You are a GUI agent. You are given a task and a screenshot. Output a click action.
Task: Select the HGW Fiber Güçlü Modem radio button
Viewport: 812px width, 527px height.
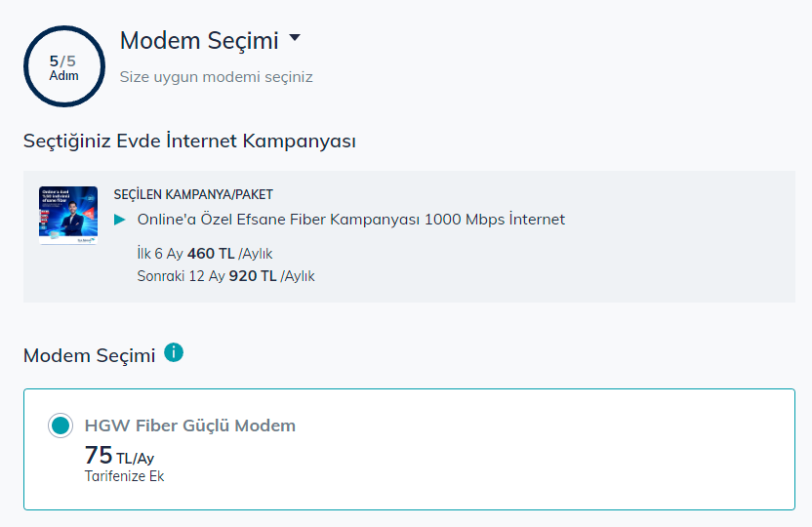click(x=61, y=426)
